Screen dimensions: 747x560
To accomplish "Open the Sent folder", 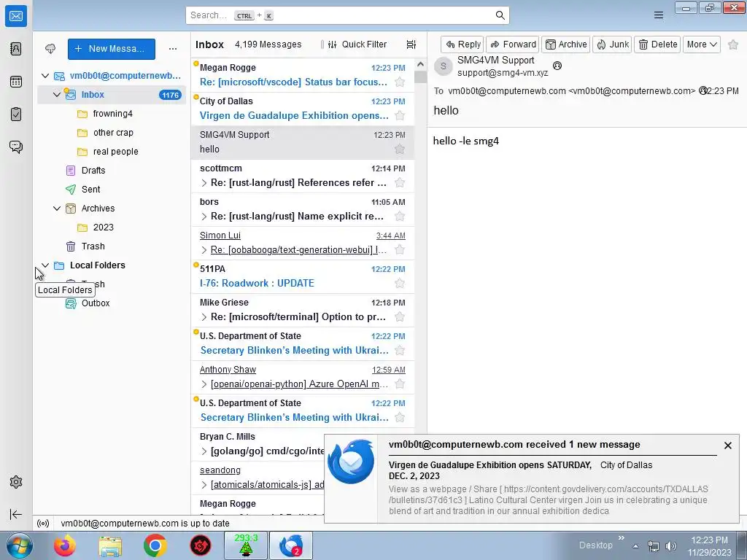I will point(90,189).
